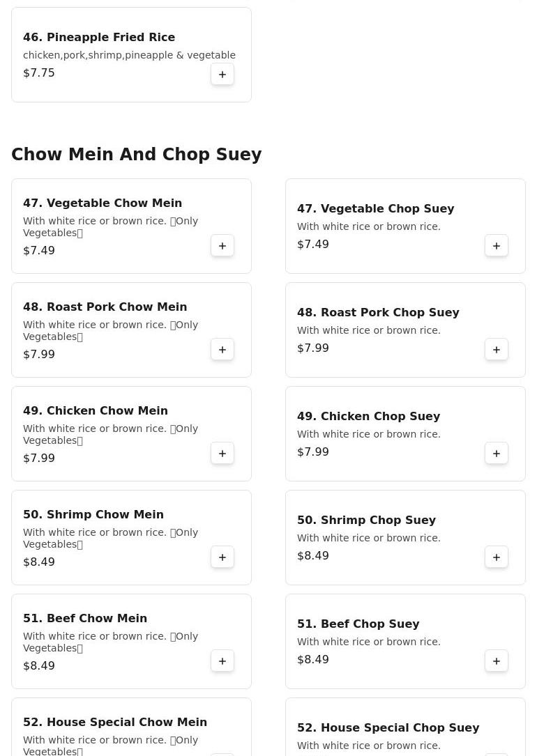Open 52. House Special Chop Suey title
The image size is (537, 756).
point(388,727)
